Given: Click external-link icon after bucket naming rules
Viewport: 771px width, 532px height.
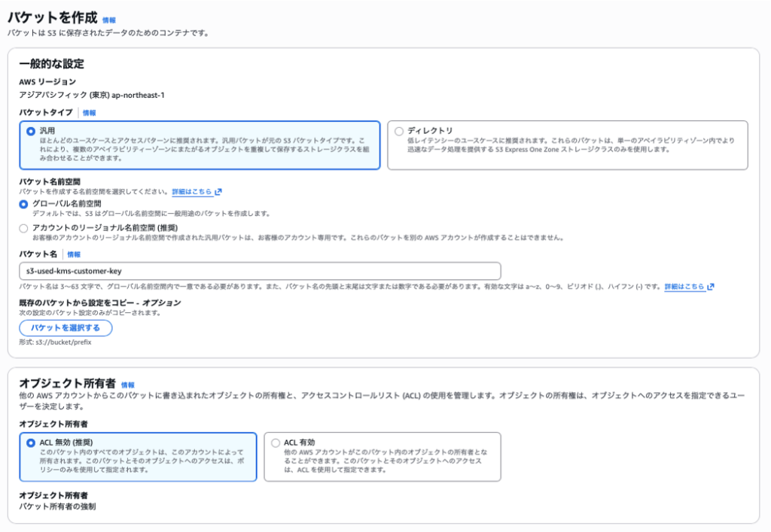Looking at the screenshot, I should (x=711, y=287).
